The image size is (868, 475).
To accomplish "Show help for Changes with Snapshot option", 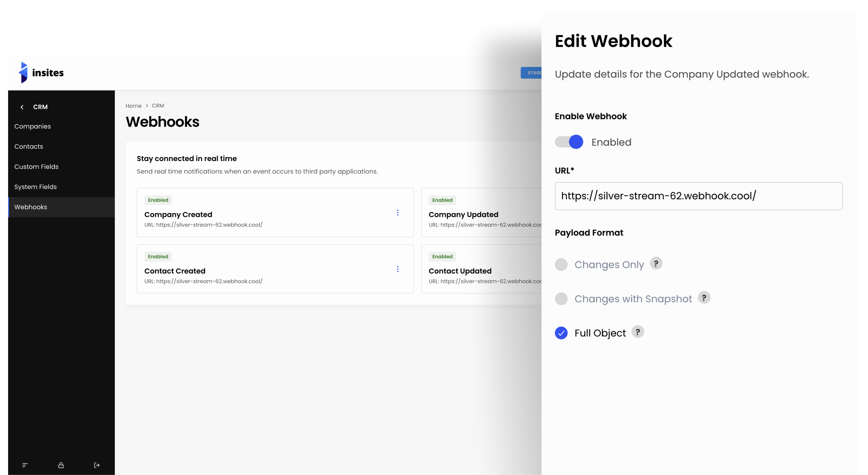I will pos(704,297).
